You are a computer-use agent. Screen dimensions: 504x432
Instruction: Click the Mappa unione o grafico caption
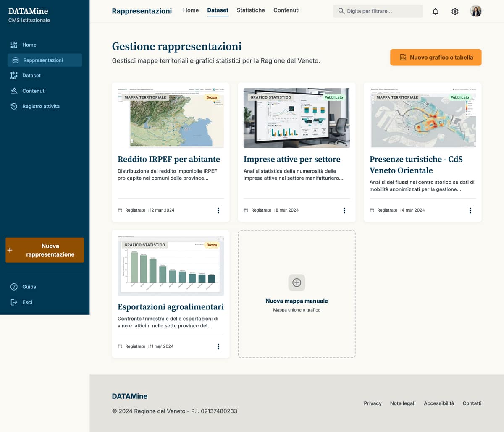tap(297, 310)
